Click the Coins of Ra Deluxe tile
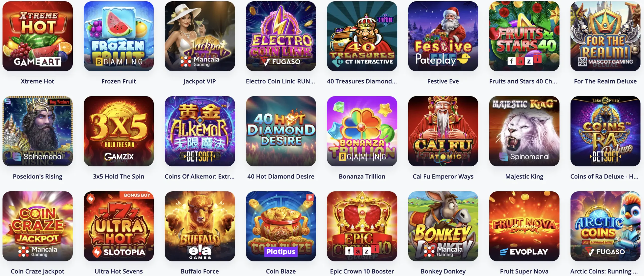This screenshot has width=644, height=276. (605, 131)
